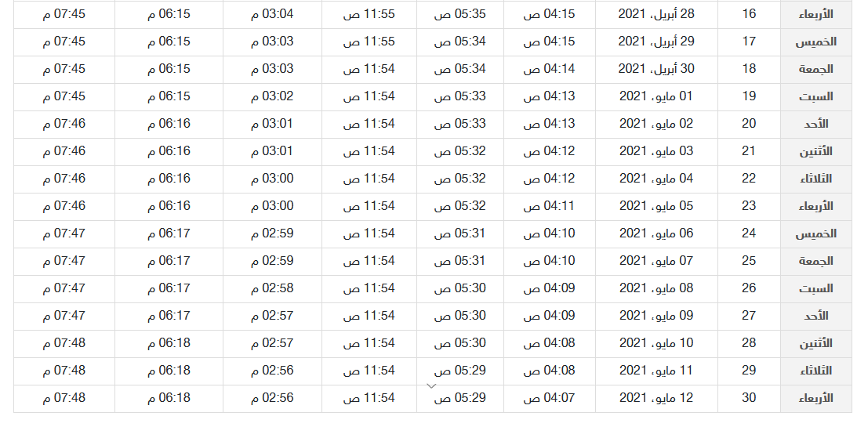Select the الأحد cell in row 27
The image size is (868, 427).
[x=816, y=316]
